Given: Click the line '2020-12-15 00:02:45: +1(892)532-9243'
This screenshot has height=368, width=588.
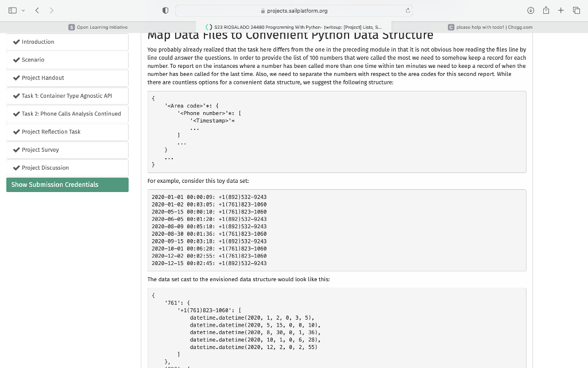Looking at the screenshot, I should coord(209,263).
